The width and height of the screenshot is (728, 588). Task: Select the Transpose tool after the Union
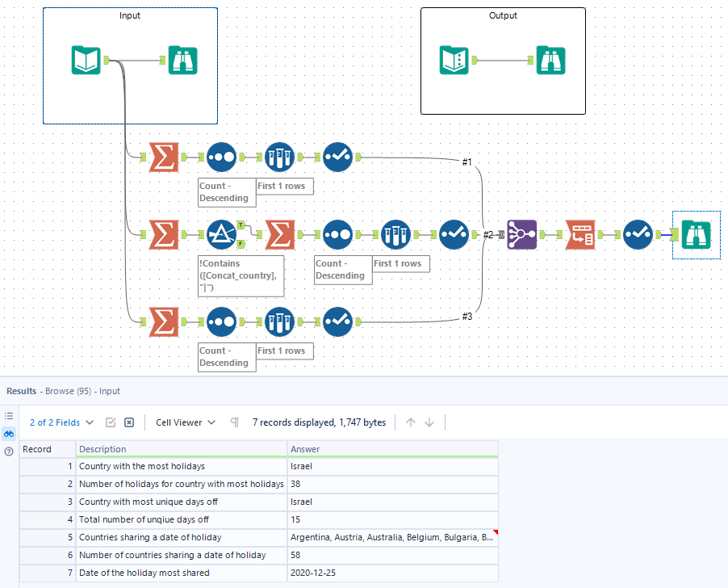(x=579, y=234)
